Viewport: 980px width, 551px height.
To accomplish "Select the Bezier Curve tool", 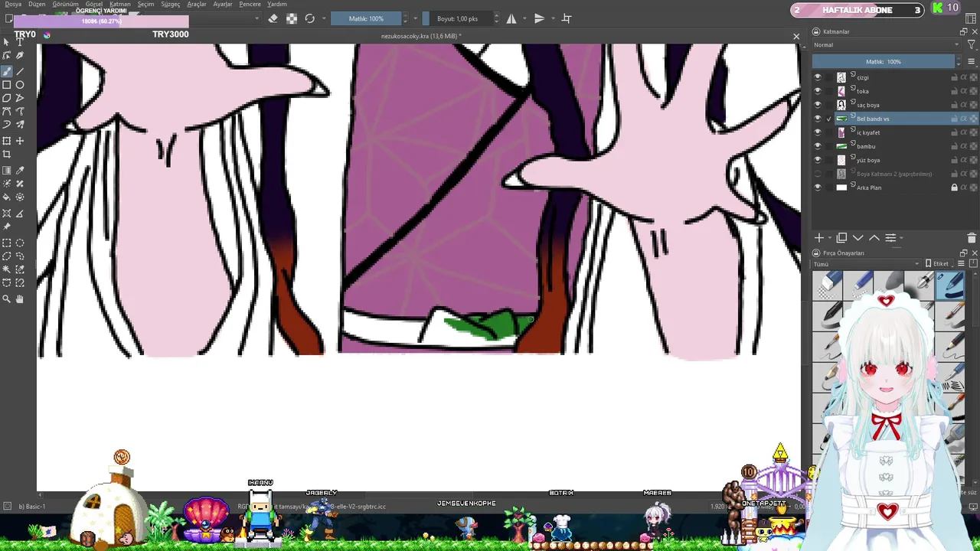I will [7, 111].
